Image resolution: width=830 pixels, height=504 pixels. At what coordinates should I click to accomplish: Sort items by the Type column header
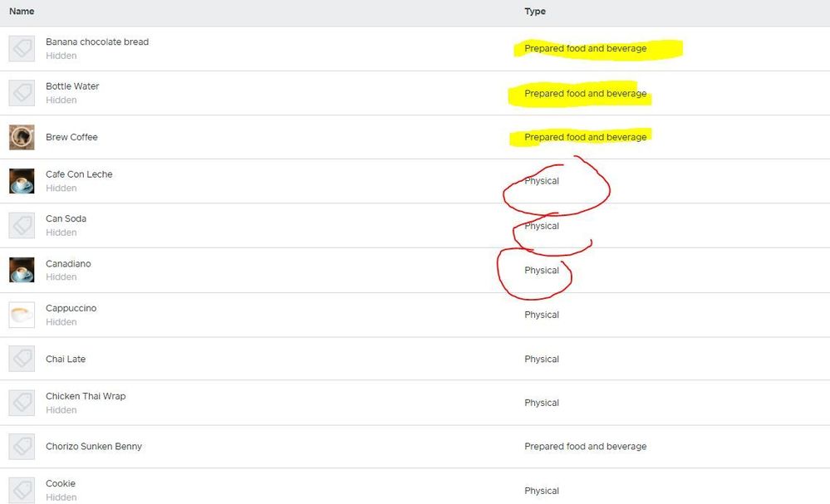pos(535,12)
